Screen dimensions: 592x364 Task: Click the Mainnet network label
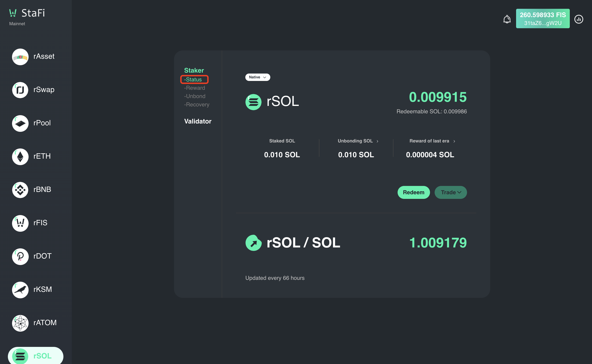coord(17,24)
